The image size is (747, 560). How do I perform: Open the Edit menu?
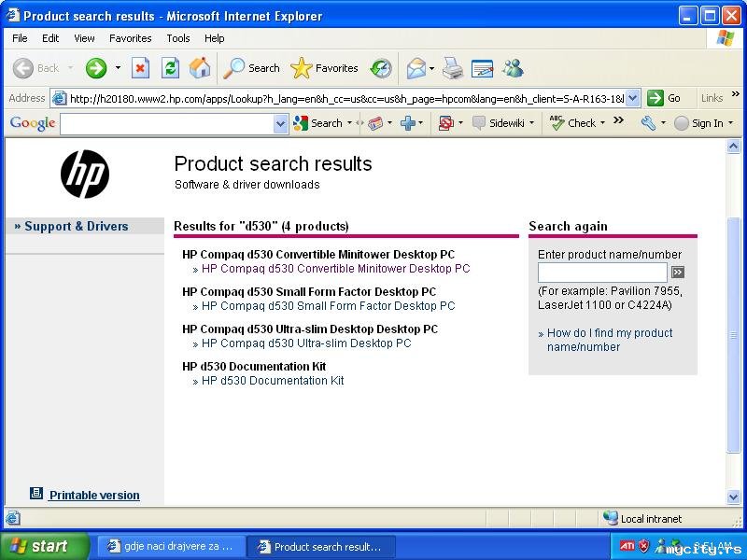tap(50, 38)
